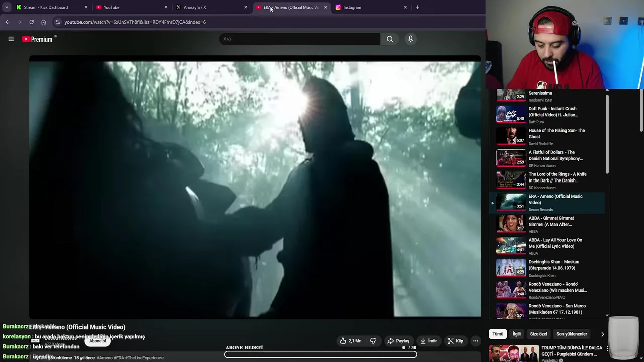Open options for TRUMP video
The image size is (644, 362).
(x=608, y=348)
